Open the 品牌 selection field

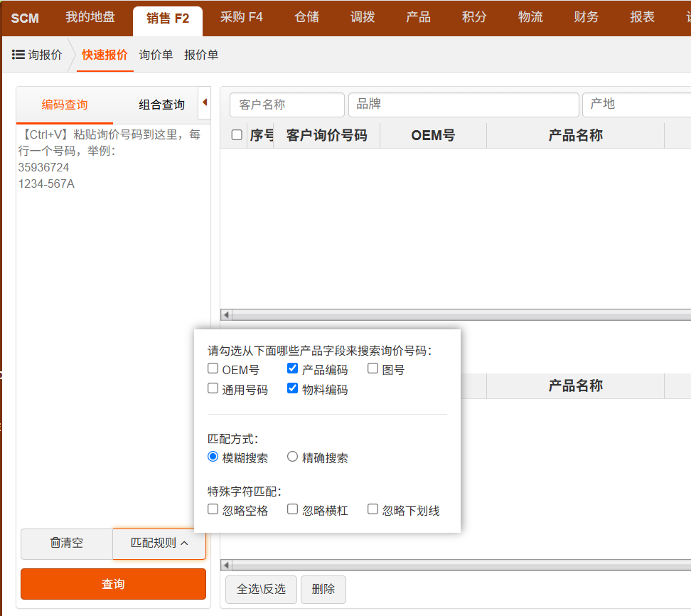pos(463,105)
